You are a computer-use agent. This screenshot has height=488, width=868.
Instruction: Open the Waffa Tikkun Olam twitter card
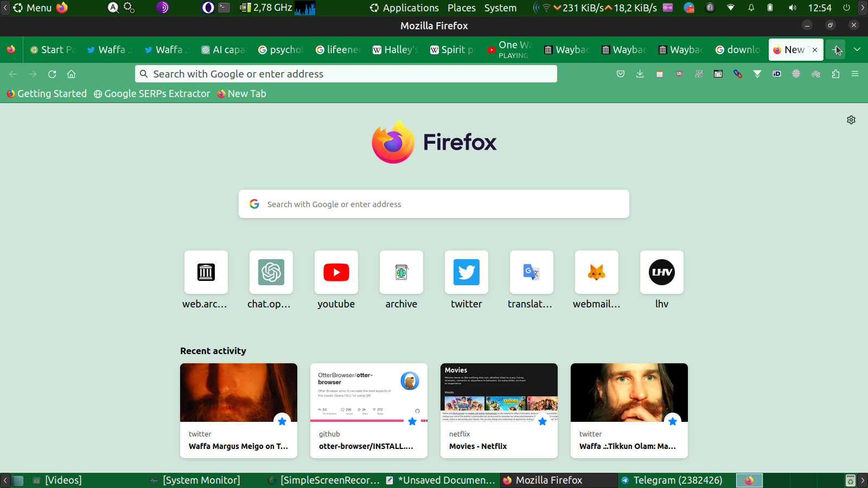(629, 410)
